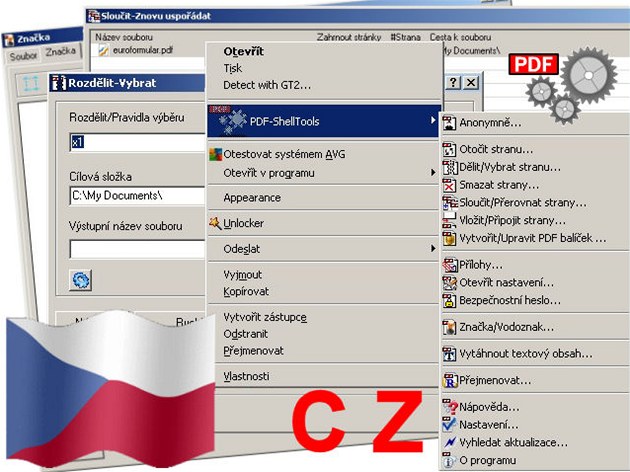Click the Otočit stranu icon
Image resolution: width=630 pixels, height=472 pixels.
[x=449, y=149]
